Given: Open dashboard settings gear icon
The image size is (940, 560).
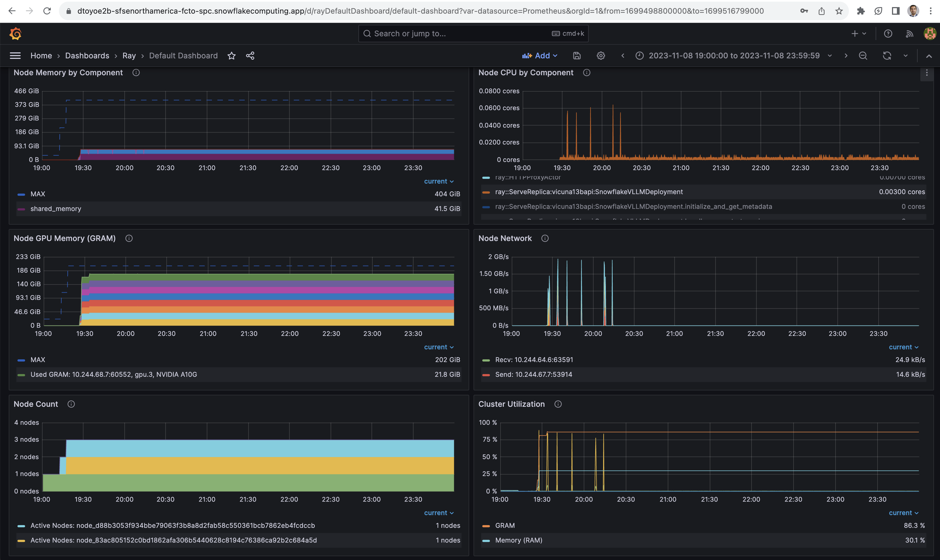Looking at the screenshot, I should coord(601,56).
